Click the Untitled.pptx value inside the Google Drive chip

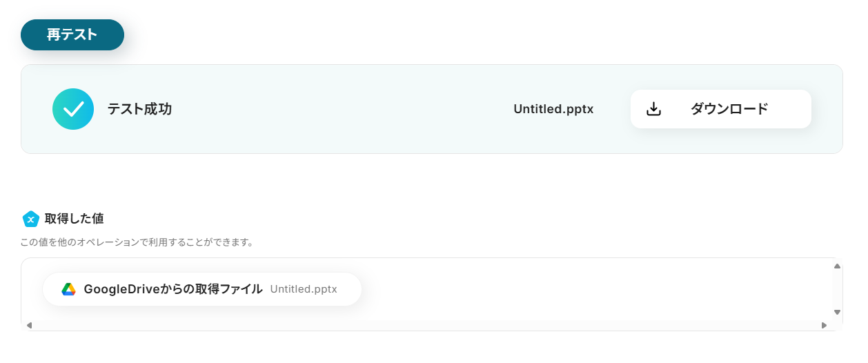tap(304, 289)
